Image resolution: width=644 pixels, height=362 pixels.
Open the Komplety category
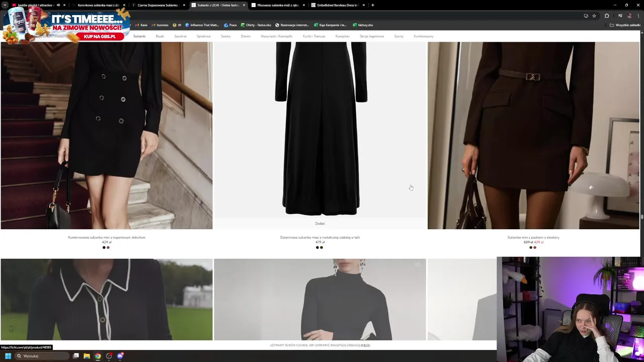tap(343, 36)
